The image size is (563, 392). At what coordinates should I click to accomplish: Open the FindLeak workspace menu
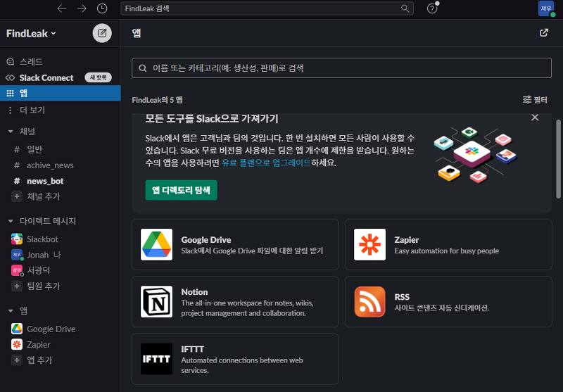pyautogui.click(x=31, y=33)
